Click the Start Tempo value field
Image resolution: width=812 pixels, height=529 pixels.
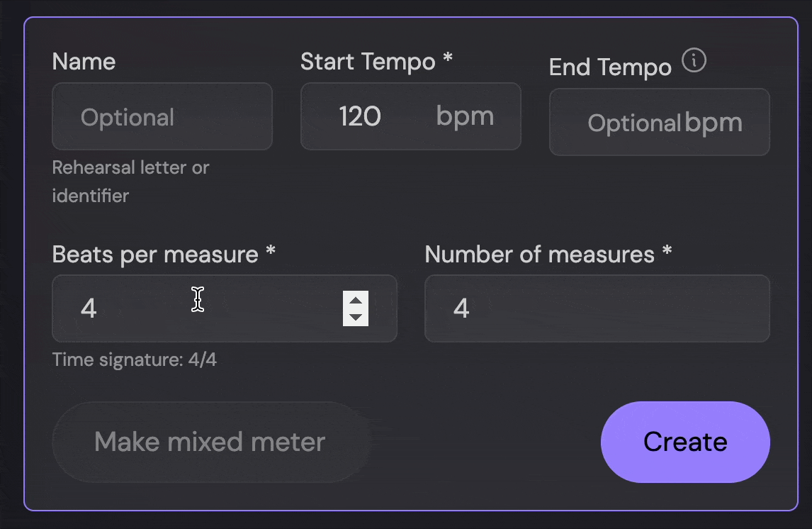368,116
